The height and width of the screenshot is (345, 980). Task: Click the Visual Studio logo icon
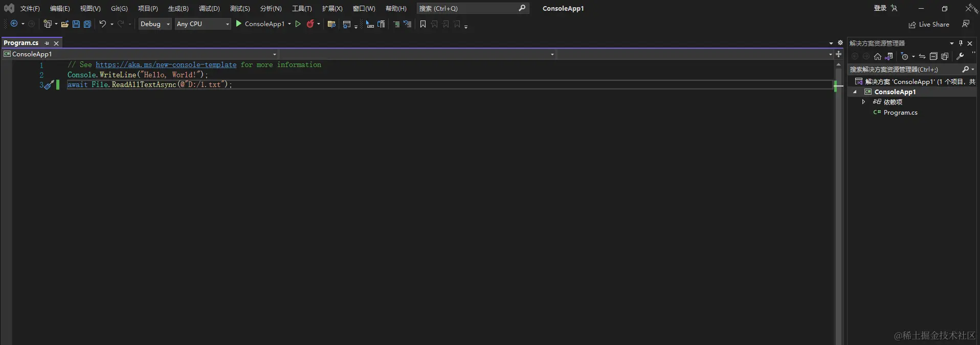click(x=9, y=8)
